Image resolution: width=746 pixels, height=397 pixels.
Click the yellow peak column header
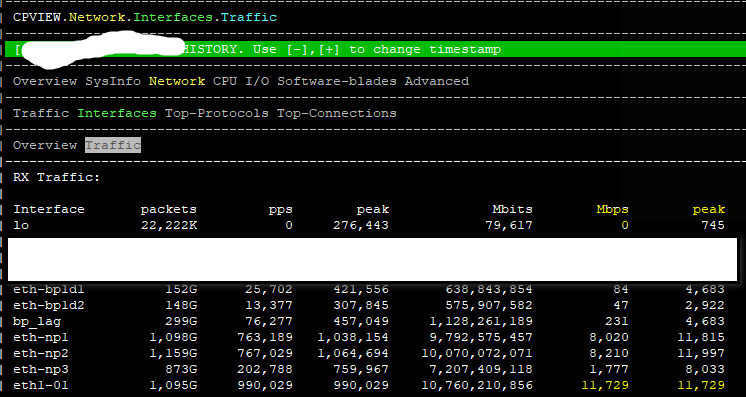[x=709, y=209]
